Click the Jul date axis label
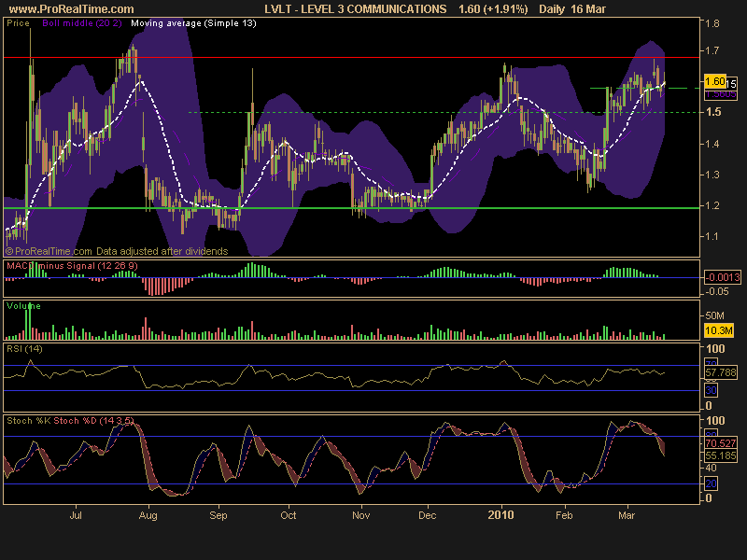The height and width of the screenshot is (560, 747). (x=76, y=515)
